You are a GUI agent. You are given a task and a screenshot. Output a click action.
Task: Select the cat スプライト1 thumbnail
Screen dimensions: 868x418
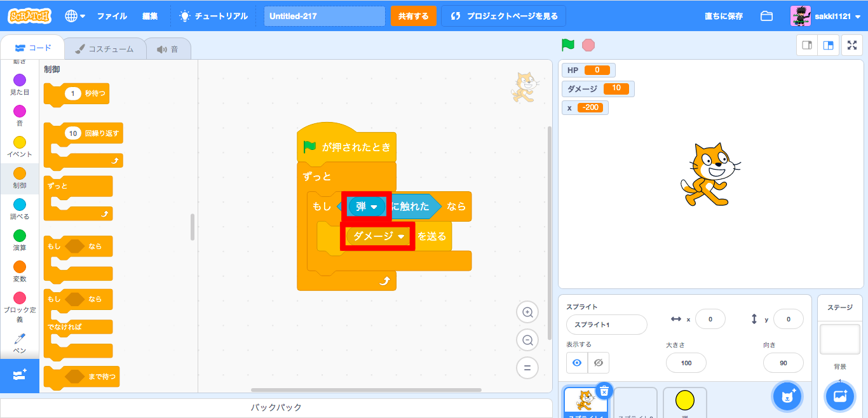pos(586,403)
